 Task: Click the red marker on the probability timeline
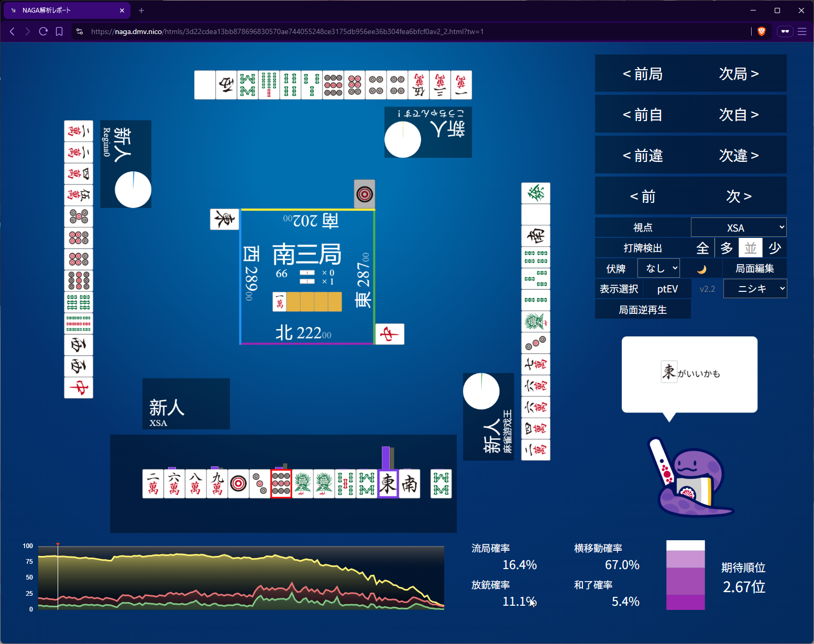coord(58,545)
